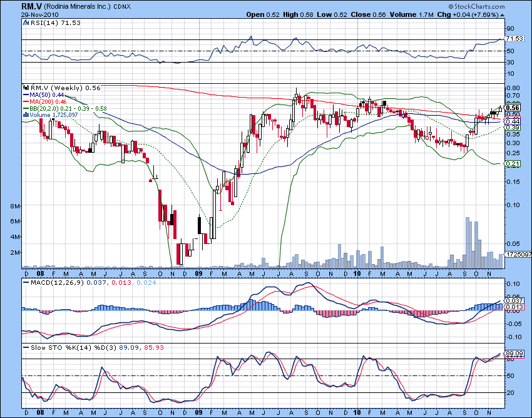Click the volume bars icon in price legend
Screen dimensions: 532x418
click(x=26, y=115)
